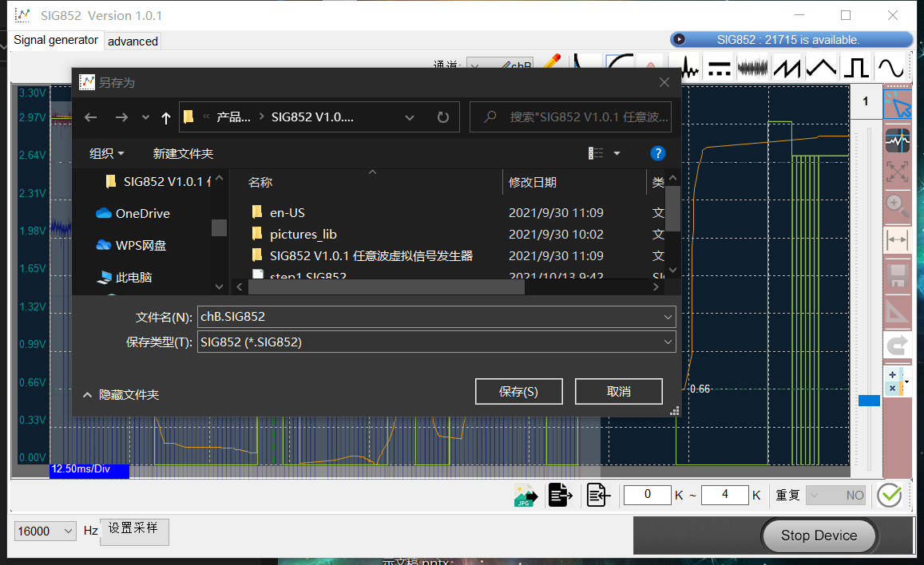Image resolution: width=924 pixels, height=565 pixels.
Task: Select the sine wave generator icon
Action: click(x=890, y=67)
